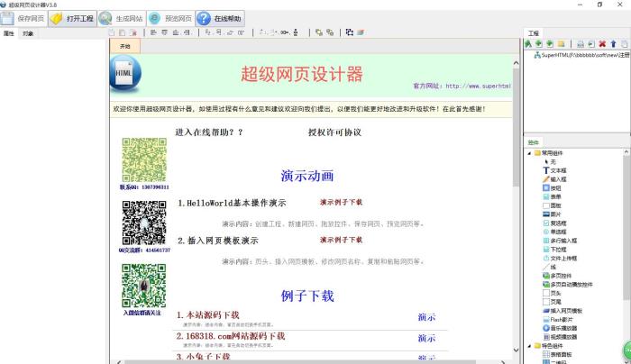Select the 图片 image component
This screenshot has width=631, height=364.
(x=552, y=214)
